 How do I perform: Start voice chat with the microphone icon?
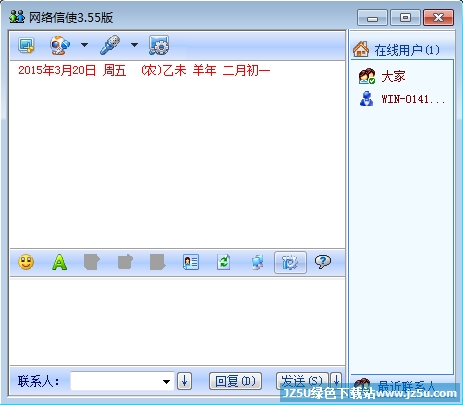click(110, 45)
